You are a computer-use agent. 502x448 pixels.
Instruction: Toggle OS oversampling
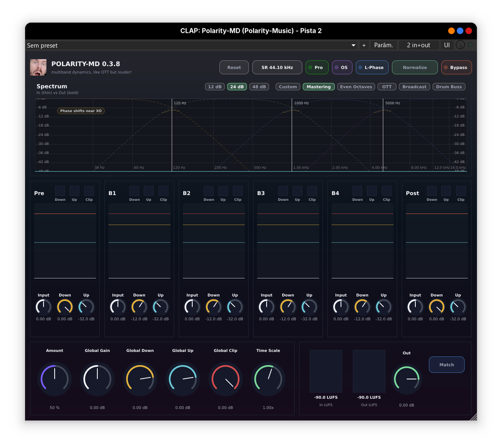(342, 67)
